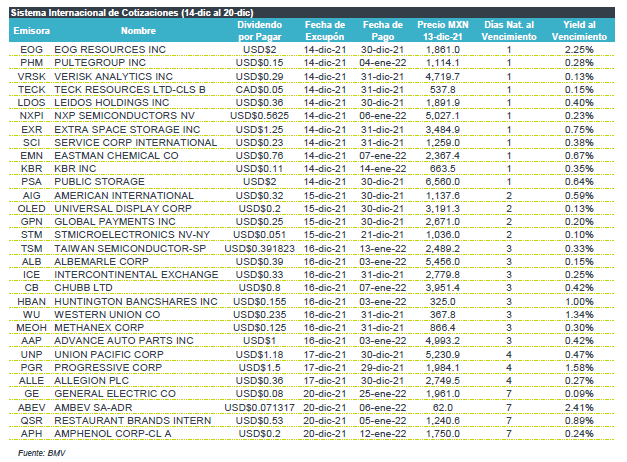627x462 pixels.
Task: Click the 'Fuente: BMV' source note
Action: [x=41, y=453]
